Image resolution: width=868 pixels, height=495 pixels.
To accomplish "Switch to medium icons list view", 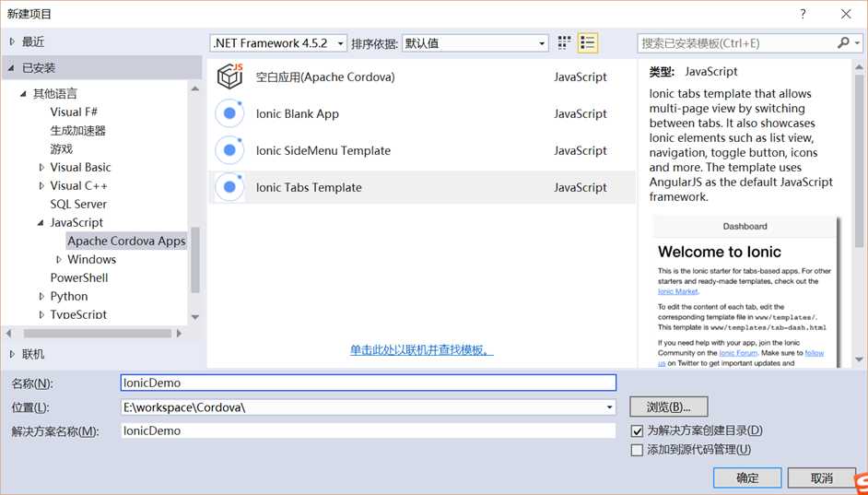I will 587,42.
